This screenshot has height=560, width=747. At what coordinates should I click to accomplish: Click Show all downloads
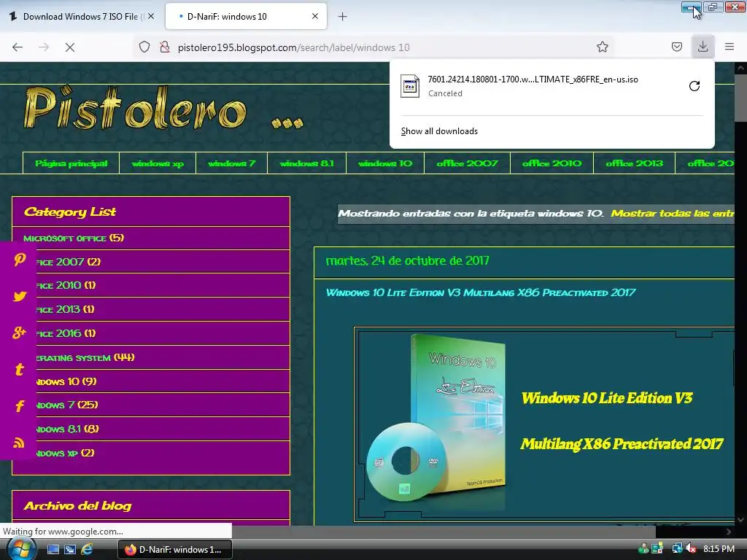(x=439, y=131)
